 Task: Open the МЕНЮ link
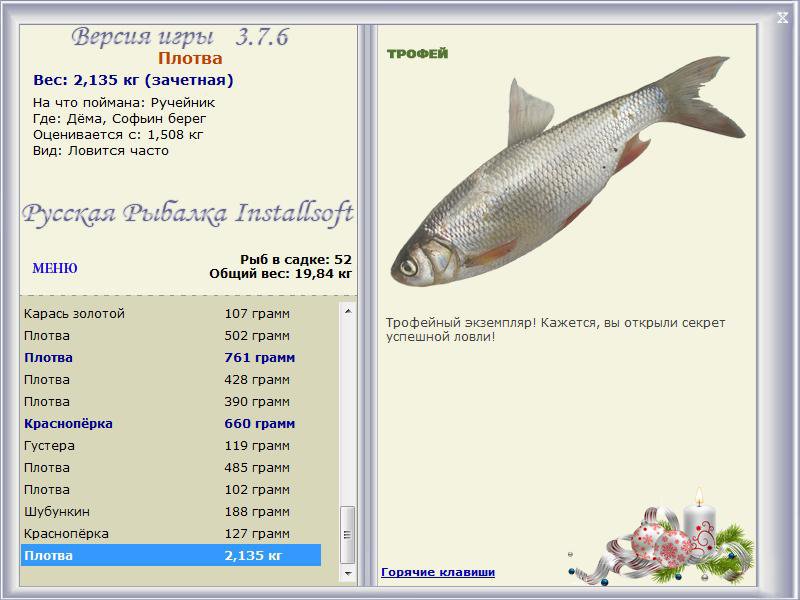tap(55, 268)
